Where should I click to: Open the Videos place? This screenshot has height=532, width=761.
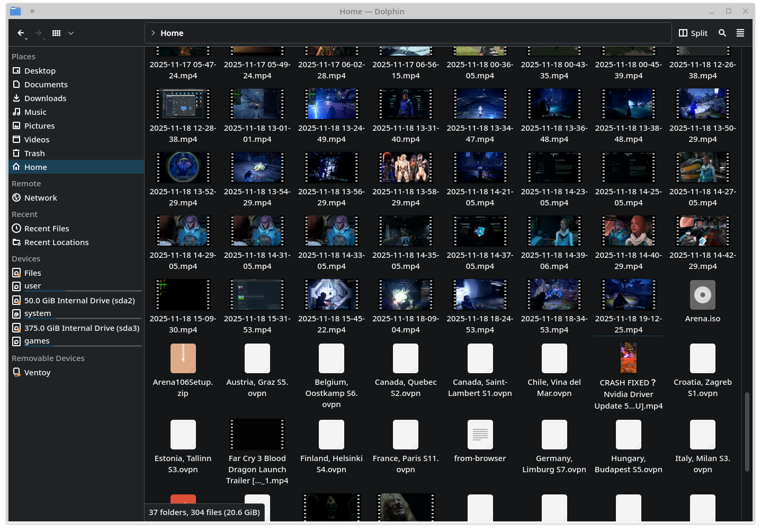click(x=76, y=139)
